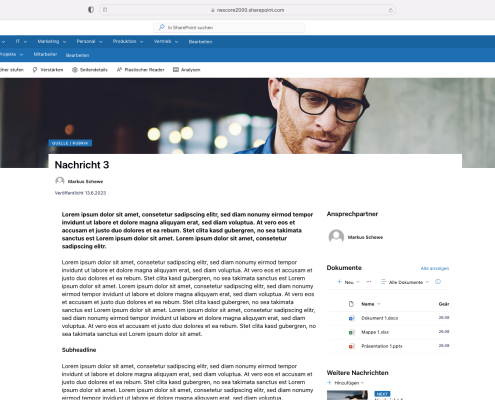The height and width of the screenshot is (400, 495).
Task: Click the Veröffentlicht 13.6.2023 date text
Action: click(x=80, y=193)
